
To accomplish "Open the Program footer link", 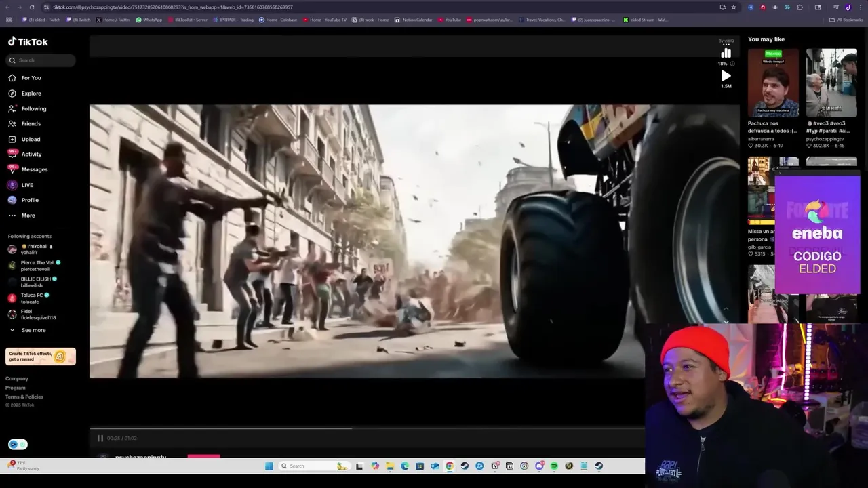I will 16,388.
